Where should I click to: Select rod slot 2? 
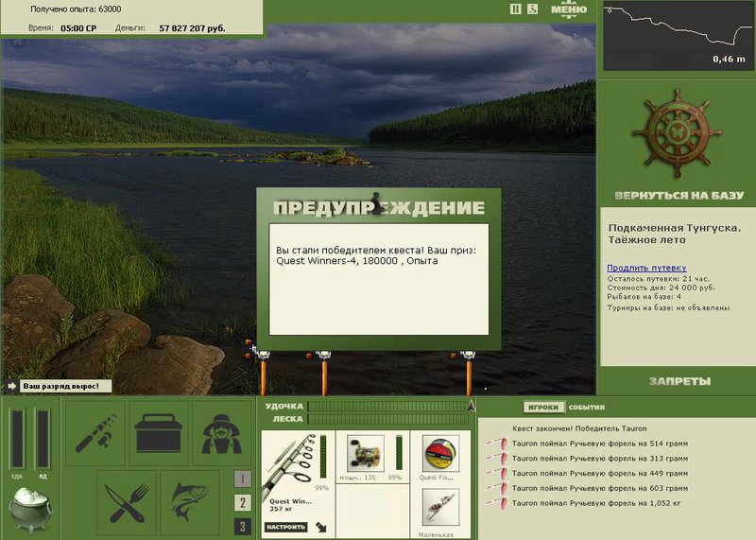pos(243,503)
